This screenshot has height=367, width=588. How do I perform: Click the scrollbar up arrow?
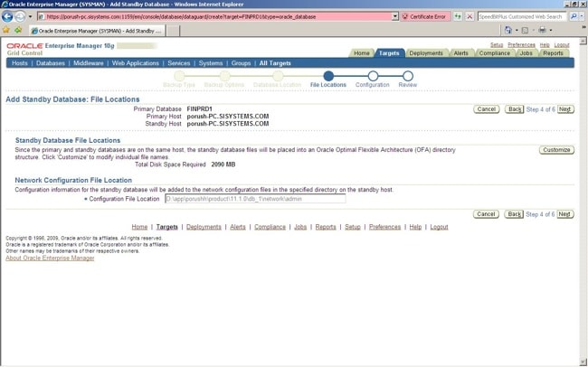583,41
